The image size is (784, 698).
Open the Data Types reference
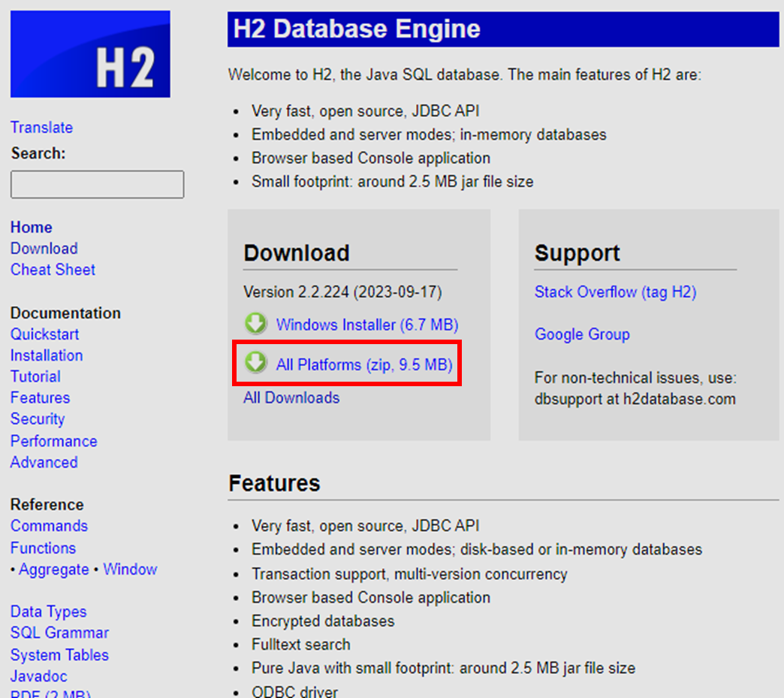[x=49, y=612]
